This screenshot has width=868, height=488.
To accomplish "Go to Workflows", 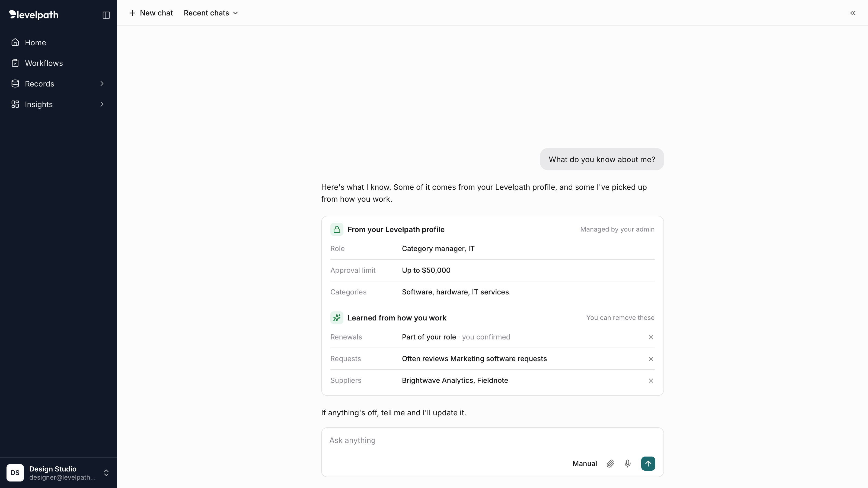I will point(59,63).
